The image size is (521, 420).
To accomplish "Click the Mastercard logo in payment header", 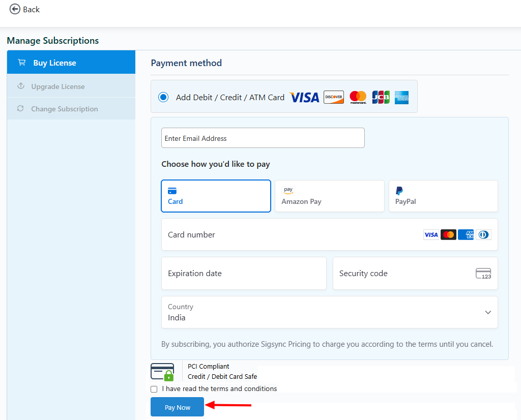I will click(358, 97).
